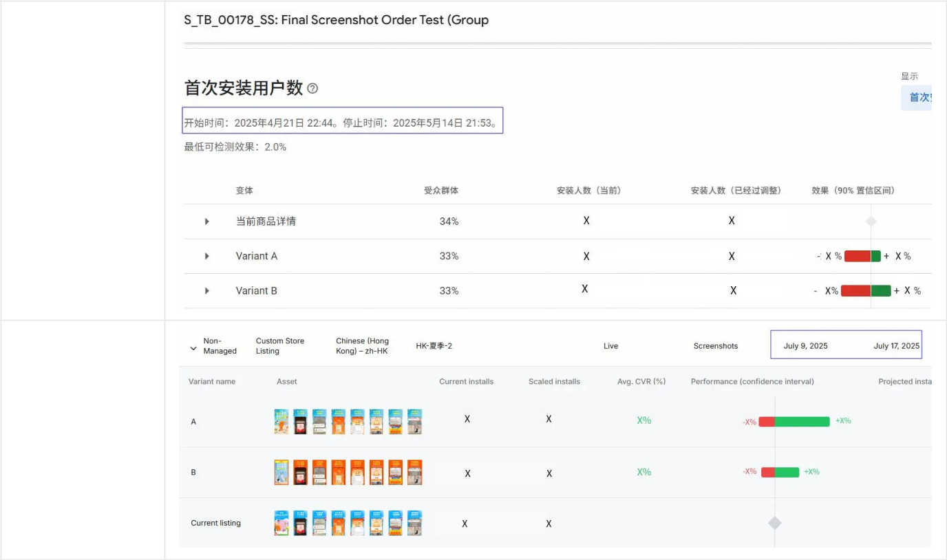
Task: Click the S_TB_00178_SS experiment title
Action: coord(336,20)
